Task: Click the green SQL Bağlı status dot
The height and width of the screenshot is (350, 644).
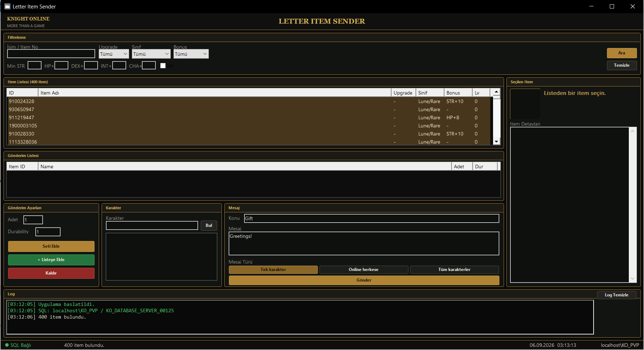Action: pyautogui.click(x=7, y=345)
